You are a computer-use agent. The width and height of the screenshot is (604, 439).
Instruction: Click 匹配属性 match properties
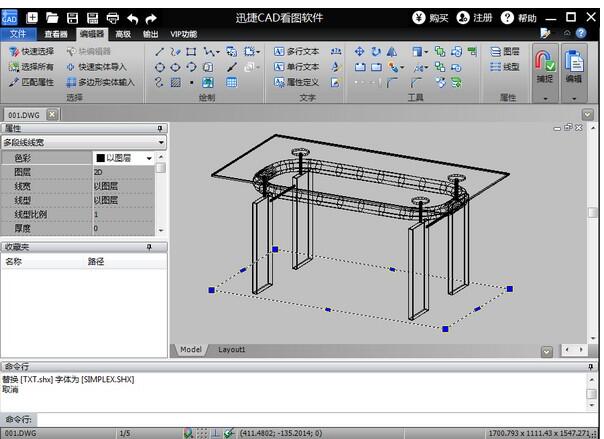tap(32, 82)
